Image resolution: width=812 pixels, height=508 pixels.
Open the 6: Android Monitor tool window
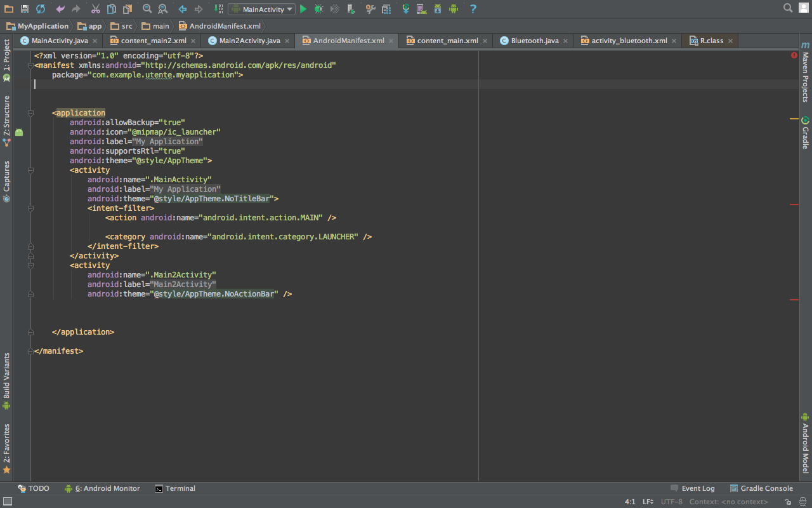pyautogui.click(x=102, y=488)
